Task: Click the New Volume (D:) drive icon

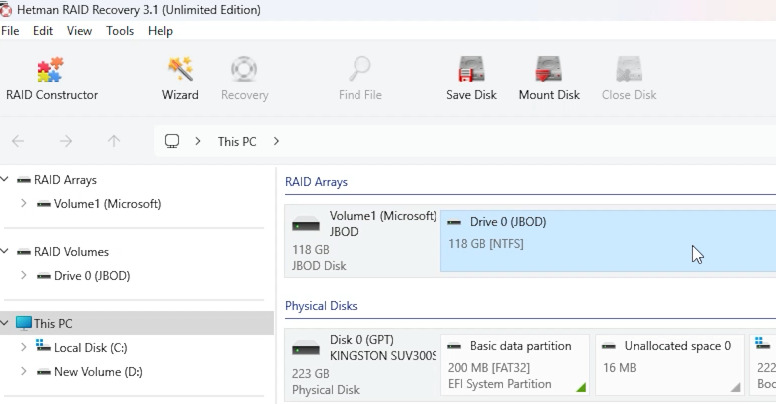Action: coord(44,372)
